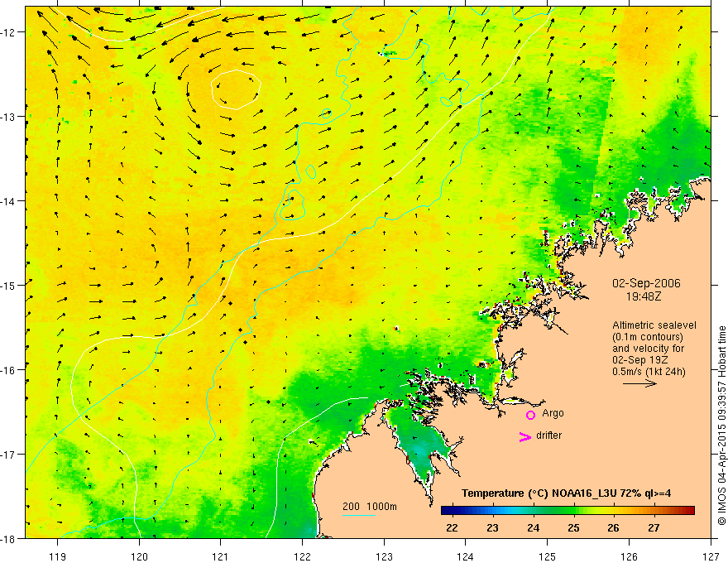Image resolution: width=728 pixels, height=563 pixels.
Task: Click the 'Temperature (°C) NOAA16_L3U' title
Action: pos(539,493)
